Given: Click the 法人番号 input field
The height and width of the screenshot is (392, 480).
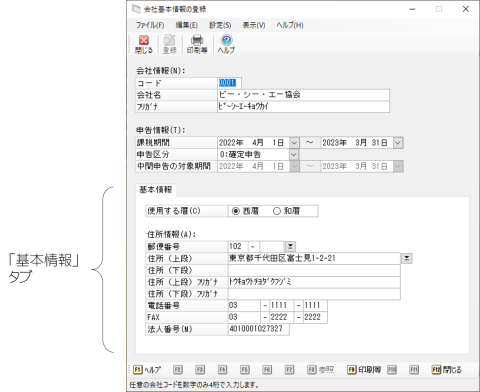Looking at the screenshot, I should 259,329.
